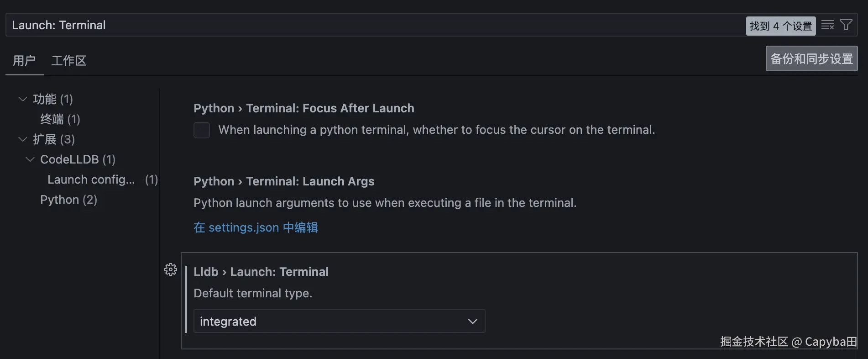
Task: Select Launch config... in the settings tree
Action: 91,179
